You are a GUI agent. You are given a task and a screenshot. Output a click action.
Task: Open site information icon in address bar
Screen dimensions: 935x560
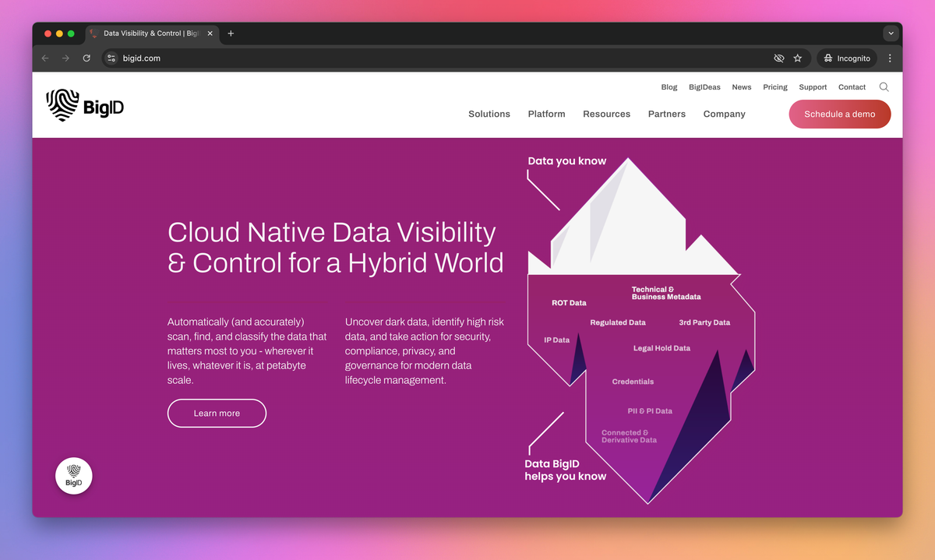point(111,58)
